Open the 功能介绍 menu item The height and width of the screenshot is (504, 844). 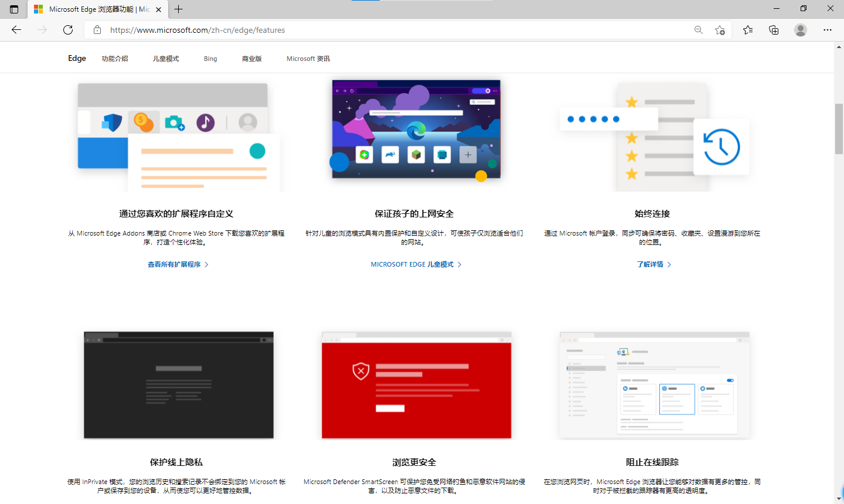[x=115, y=59]
